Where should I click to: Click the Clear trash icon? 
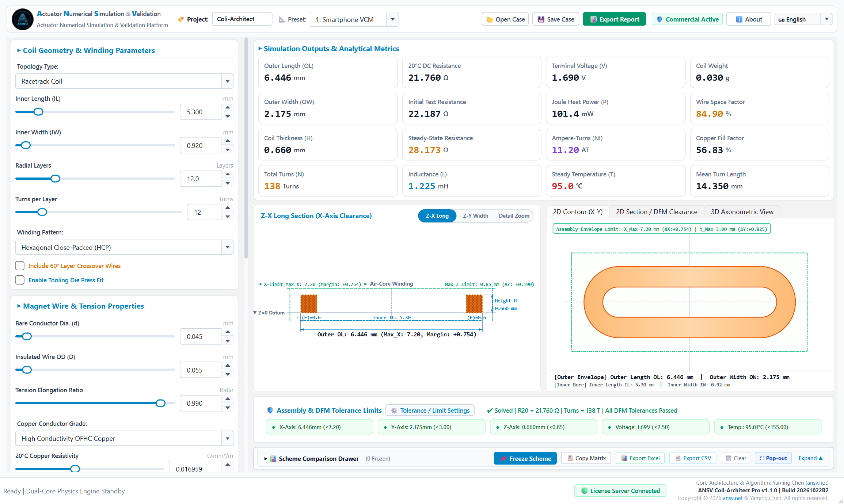coord(728,458)
